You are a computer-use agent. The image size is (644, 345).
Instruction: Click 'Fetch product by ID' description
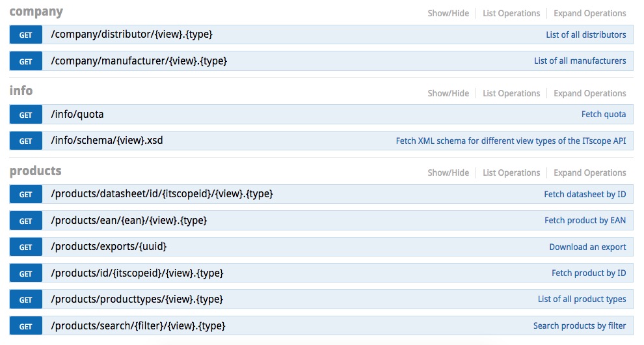click(x=589, y=273)
